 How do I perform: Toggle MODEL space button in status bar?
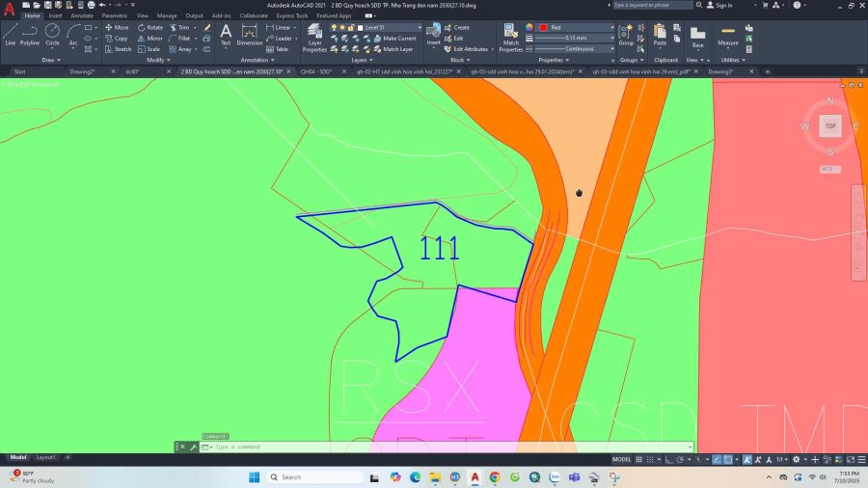coord(622,459)
